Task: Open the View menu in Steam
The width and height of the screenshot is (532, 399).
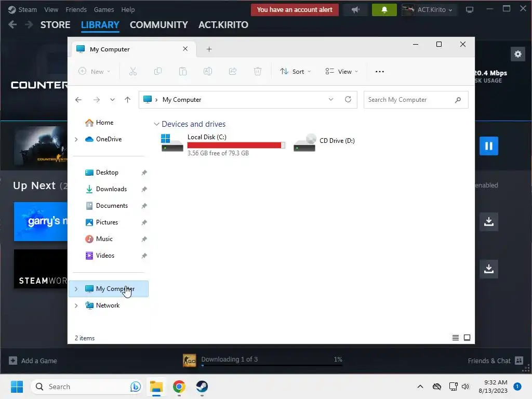Action: click(x=51, y=9)
